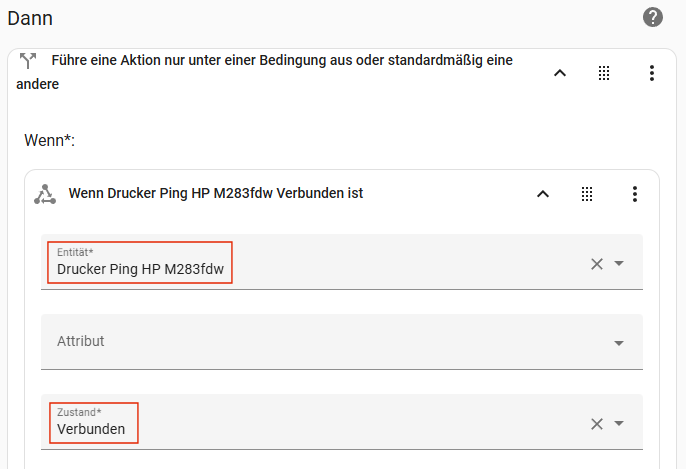
Task: Click "Wenn Drucker Ping HP M283fdw Verbunden ist" title
Action: (x=215, y=194)
